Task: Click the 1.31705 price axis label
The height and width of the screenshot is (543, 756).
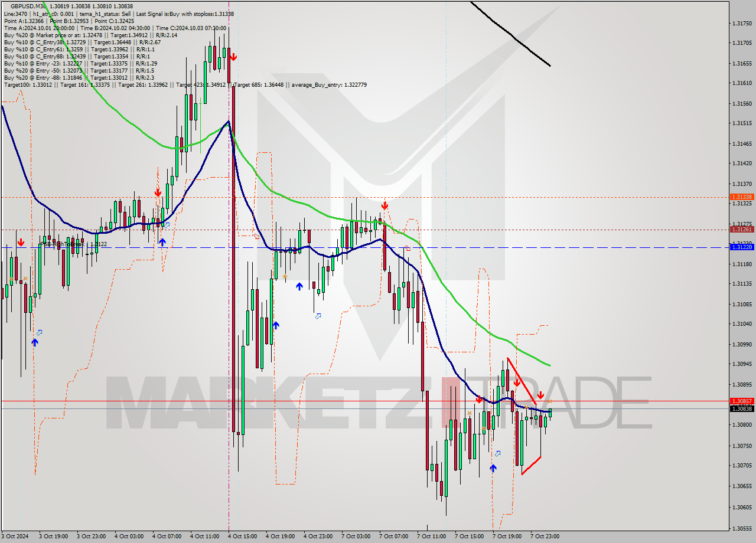Action: click(x=742, y=43)
